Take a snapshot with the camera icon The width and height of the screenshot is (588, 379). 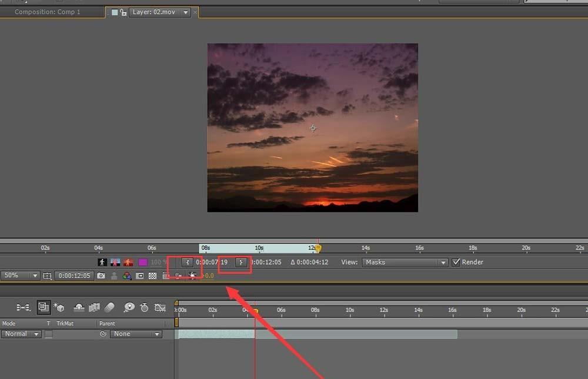coord(101,275)
